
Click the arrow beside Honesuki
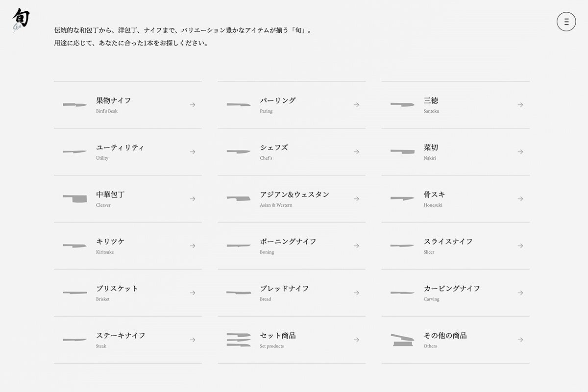(x=520, y=198)
